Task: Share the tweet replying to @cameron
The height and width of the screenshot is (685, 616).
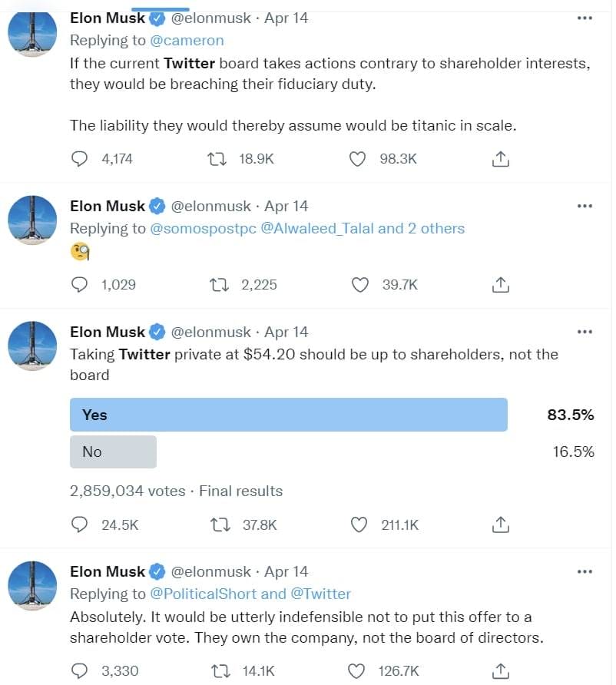Action: [x=500, y=159]
